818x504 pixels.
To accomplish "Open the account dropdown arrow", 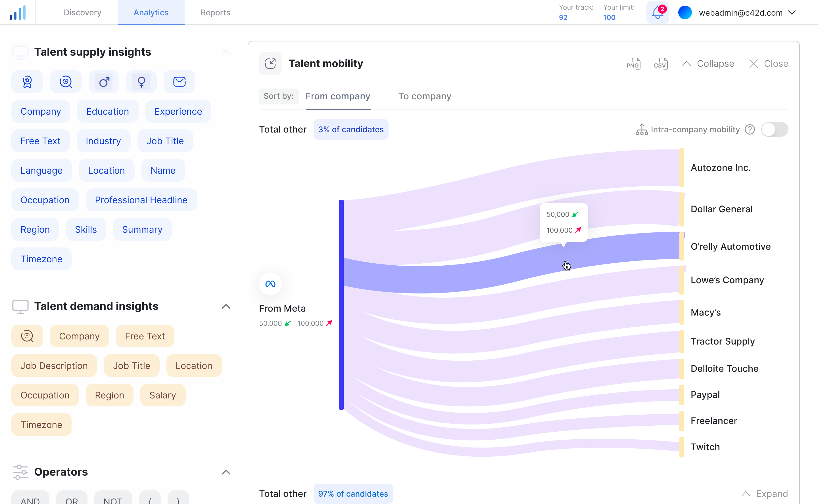I will [792, 13].
